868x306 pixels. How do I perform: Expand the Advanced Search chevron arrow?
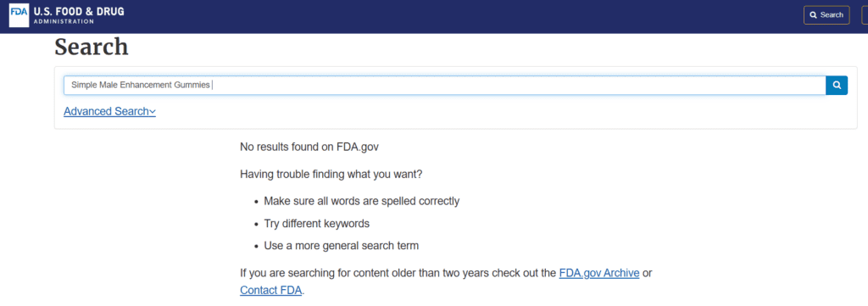153,112
